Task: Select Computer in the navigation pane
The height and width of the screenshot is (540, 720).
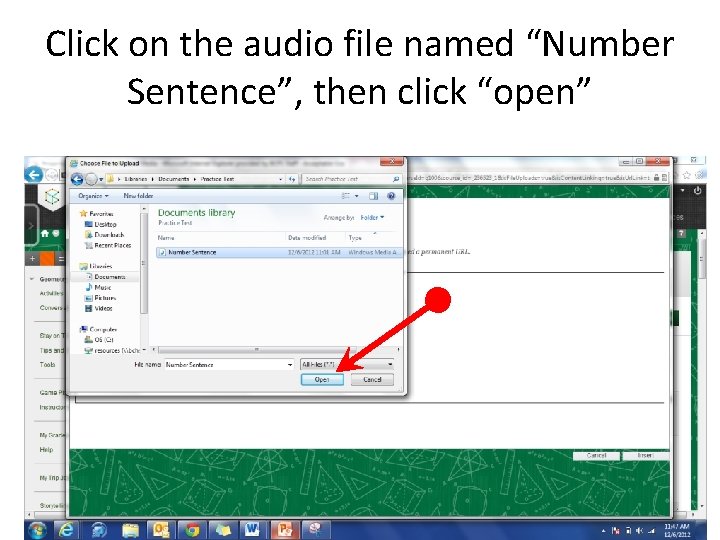Action: [x=98, y=330]
